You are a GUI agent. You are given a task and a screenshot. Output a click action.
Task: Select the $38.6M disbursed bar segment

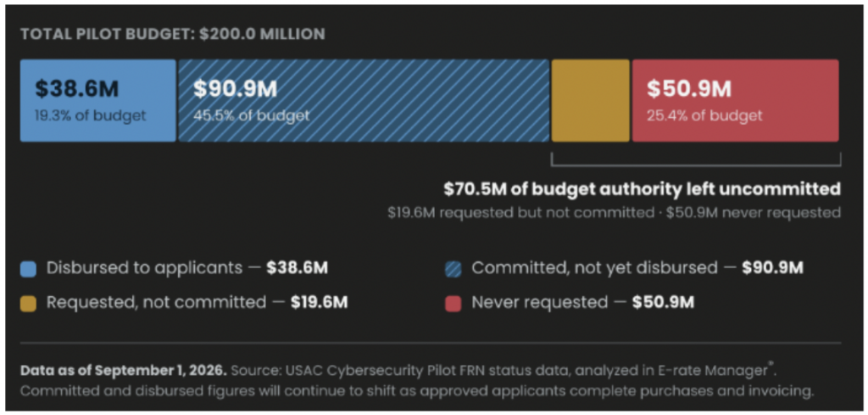(x=98, y=101)
